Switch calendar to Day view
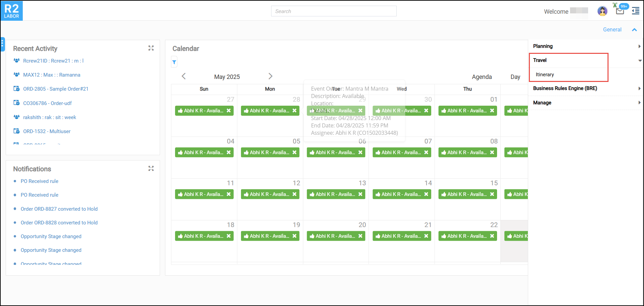Viewport: 644px width, 306px height. tap(515, 77)
